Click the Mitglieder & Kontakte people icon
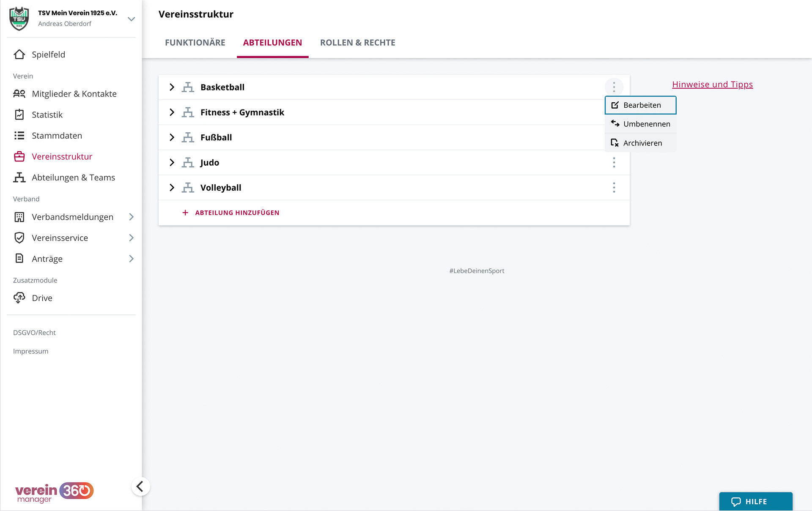The width and height of the screenshot is (812, 511). point(19,94)
